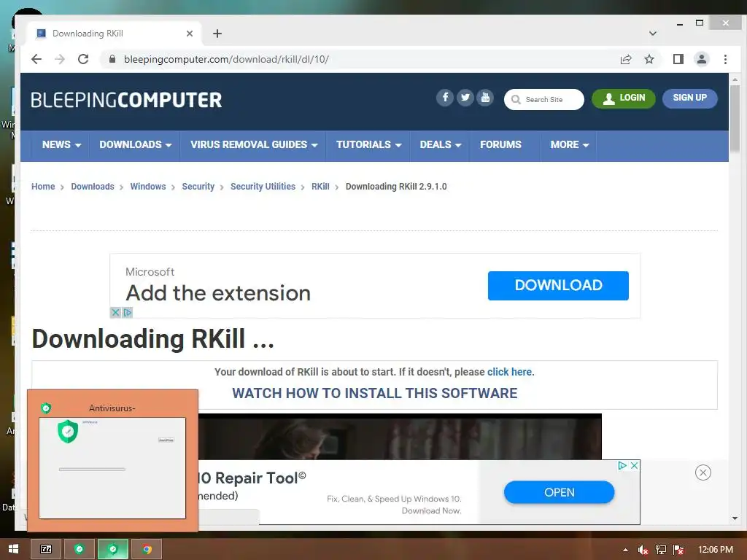Open Downloads in the breadcrumb

[x=93, y=187]
